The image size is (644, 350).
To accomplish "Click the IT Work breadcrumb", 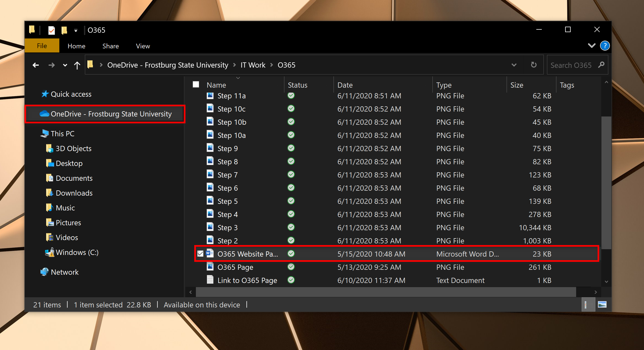I will click(253, 65).
